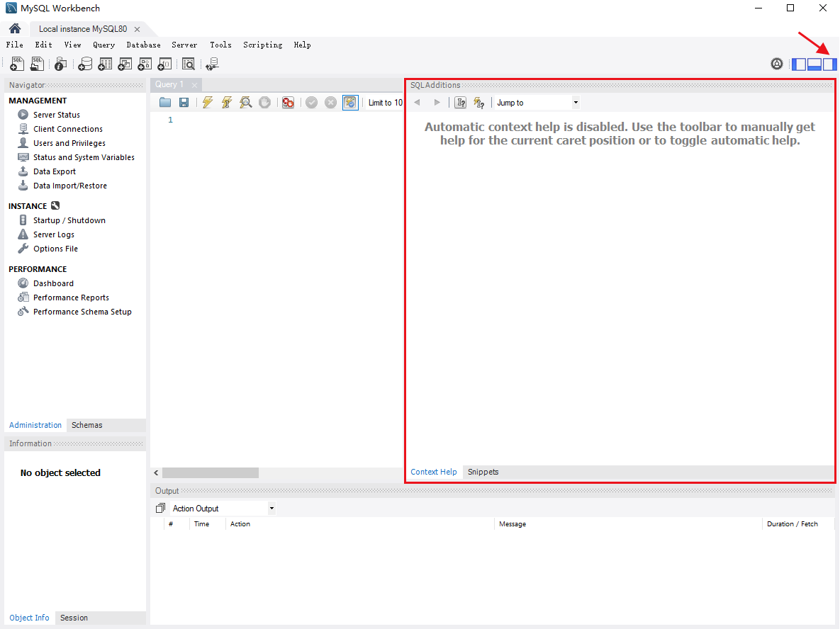Select the Administration tab
The image size is (840, 629).
click(x=35, y=425)
